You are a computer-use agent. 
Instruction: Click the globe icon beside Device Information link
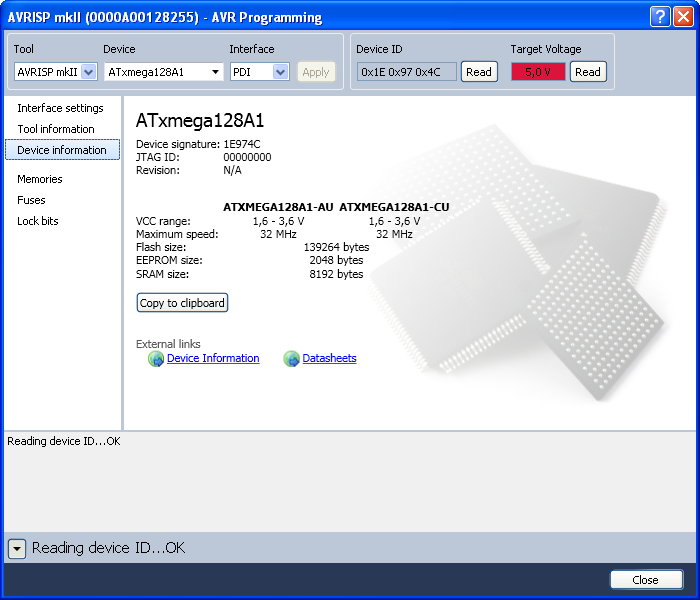pyautogui.click(x=156, y=358)
